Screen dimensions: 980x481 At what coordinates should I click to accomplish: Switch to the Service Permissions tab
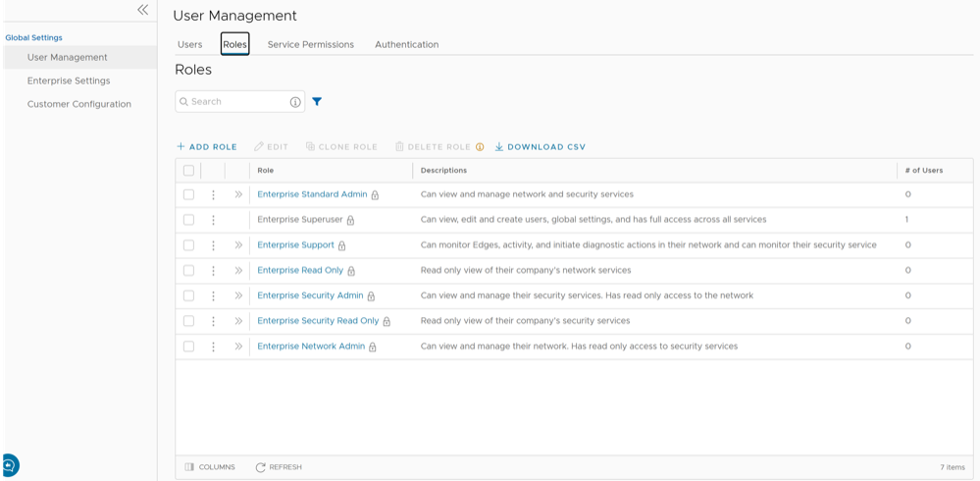pos(310,44)
